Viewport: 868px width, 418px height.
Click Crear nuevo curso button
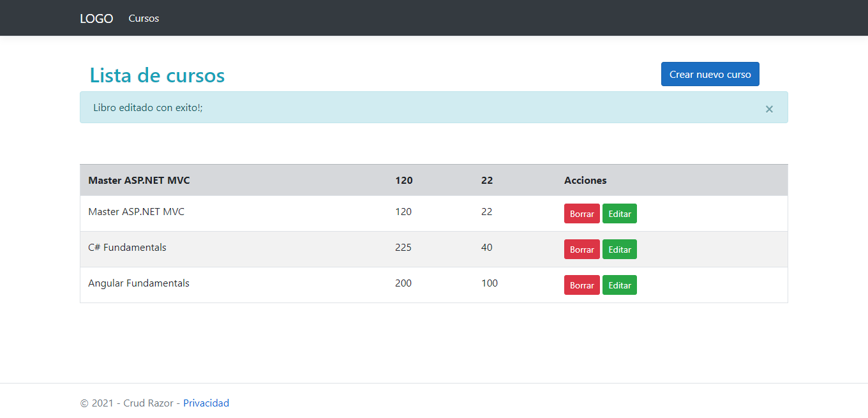point(710,74)
